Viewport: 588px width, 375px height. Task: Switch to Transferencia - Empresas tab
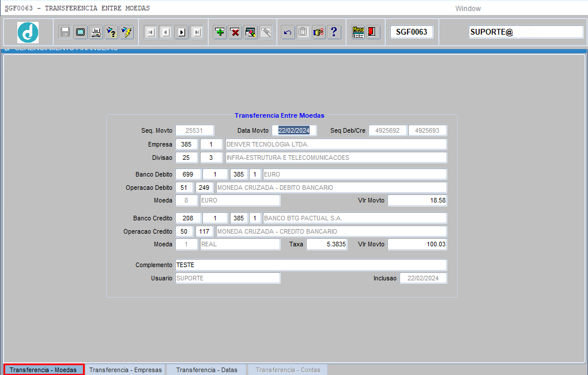coord(126,370)
